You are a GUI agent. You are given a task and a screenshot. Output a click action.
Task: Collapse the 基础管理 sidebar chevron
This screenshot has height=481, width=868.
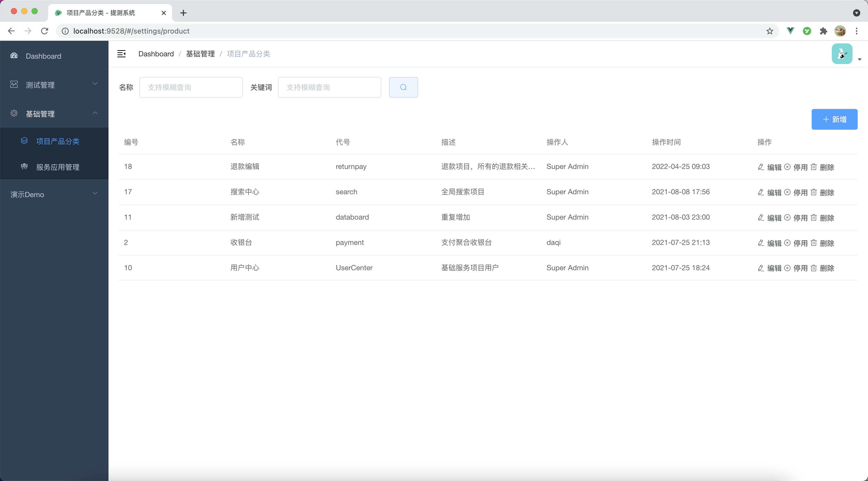click(95, 113)
